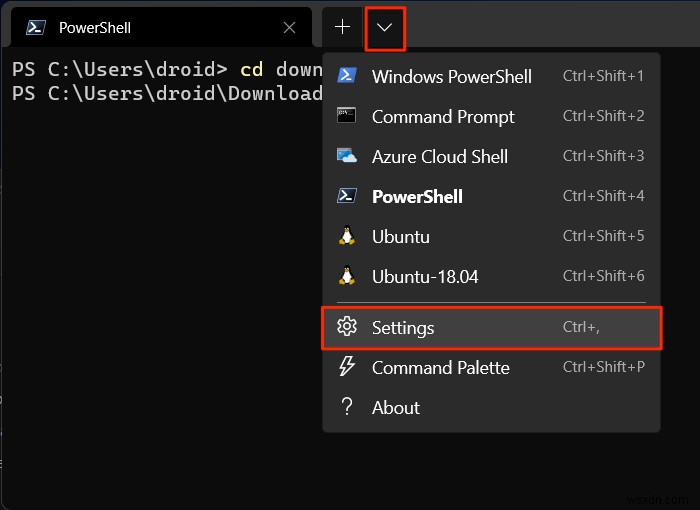The image size is (700, 510).
Task: Close the PowerShell tab
Action: [289, 28]
